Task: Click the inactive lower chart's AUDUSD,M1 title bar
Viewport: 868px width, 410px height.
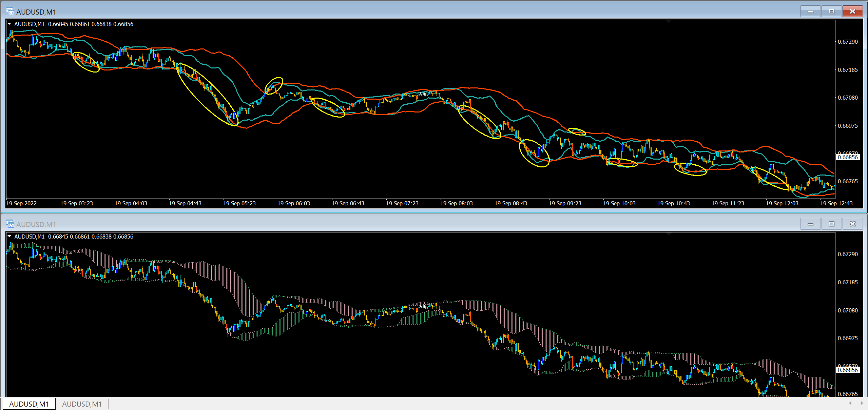Action: coord(407,224)
